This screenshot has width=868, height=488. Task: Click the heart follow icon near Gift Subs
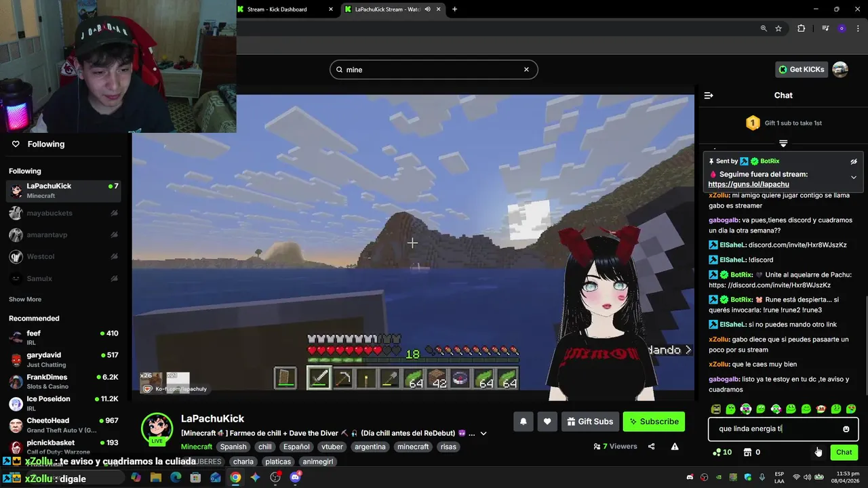point(547,422)
